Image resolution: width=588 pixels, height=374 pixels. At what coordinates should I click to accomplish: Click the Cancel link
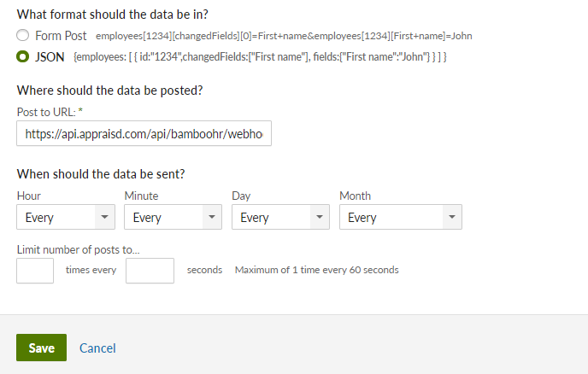point(97,348)
